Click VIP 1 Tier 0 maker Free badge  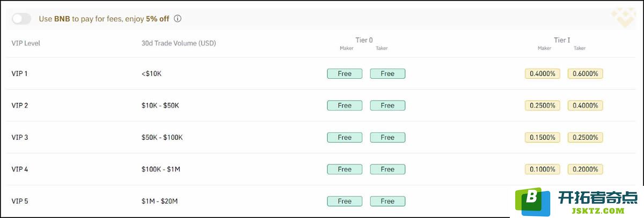coord(345,73)
